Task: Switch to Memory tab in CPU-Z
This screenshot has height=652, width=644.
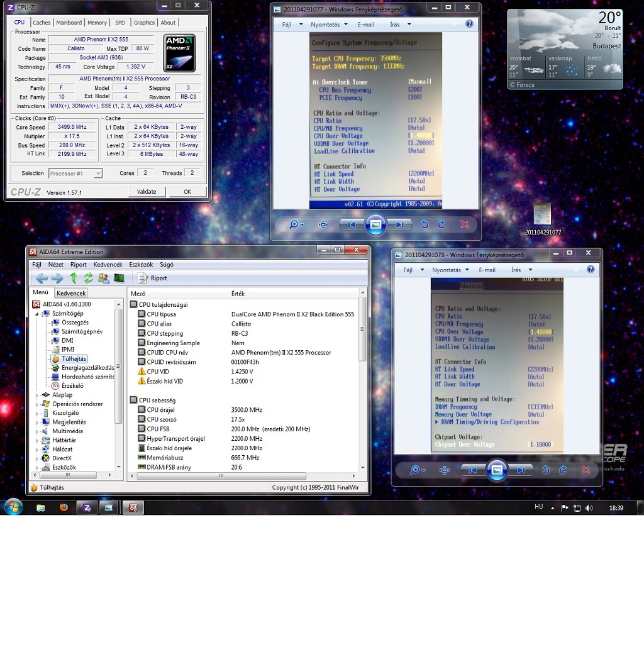Action: pyautogui.click(x=97, y=23)
